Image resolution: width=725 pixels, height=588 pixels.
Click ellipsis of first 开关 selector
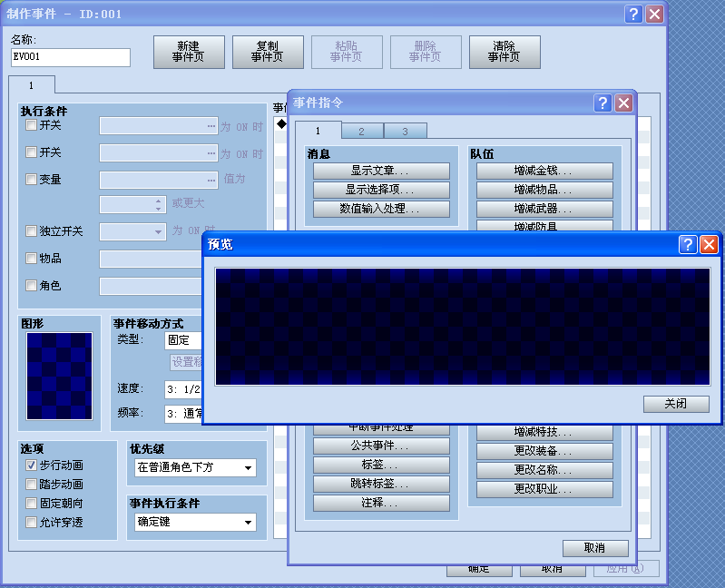(211, 126)
